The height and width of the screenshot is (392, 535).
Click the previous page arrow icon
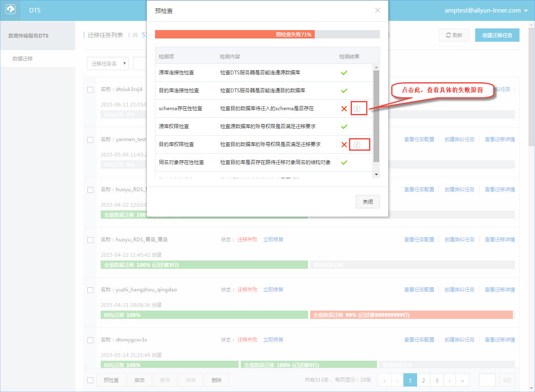(397, 380)
